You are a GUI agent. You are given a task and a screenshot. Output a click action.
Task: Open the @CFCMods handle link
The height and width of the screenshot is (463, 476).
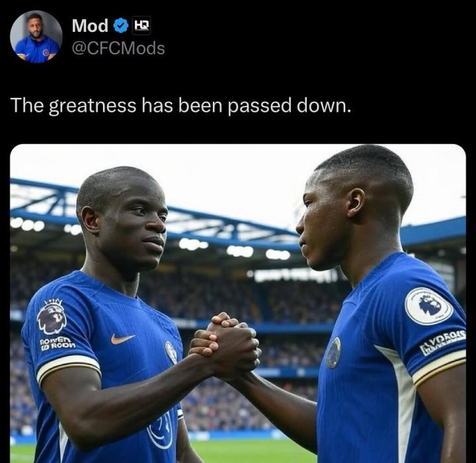tap(118, 48)
